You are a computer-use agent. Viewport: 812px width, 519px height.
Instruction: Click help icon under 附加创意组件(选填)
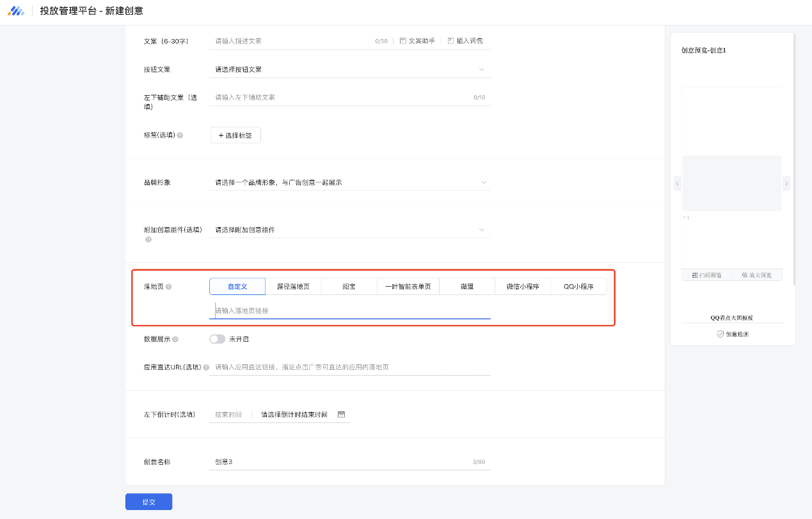click(148, 239)
